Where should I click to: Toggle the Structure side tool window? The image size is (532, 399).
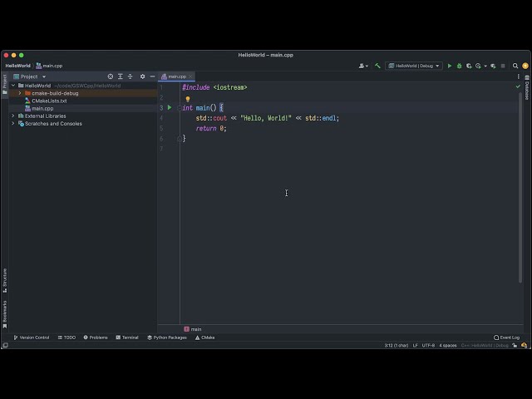tap(5, 280)
